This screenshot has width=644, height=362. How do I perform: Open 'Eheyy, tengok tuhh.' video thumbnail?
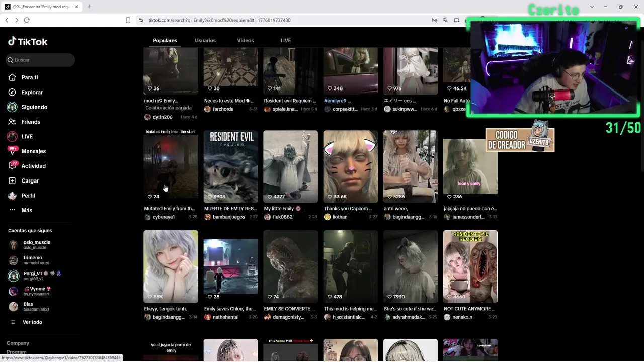tap(171, 266)
